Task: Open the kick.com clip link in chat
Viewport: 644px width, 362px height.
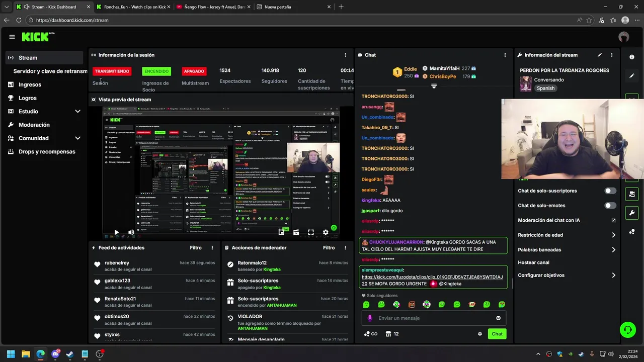Action: pos(432,280)
